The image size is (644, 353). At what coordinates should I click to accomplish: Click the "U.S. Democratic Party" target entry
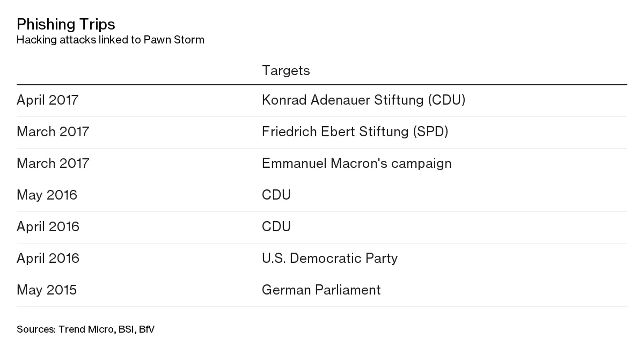click(x=330, y=259)
